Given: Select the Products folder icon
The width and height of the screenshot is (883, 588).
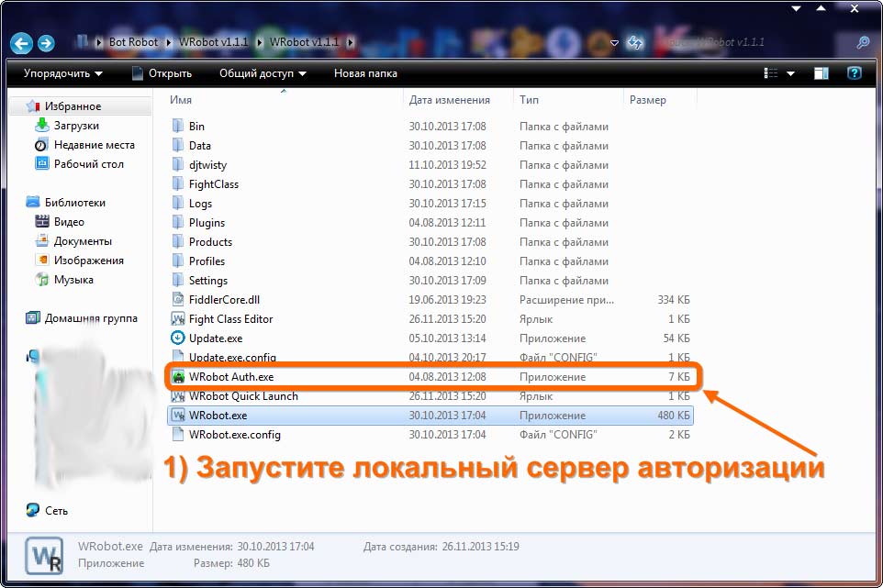Looking at the screenshot, I should tap(178, 241).
